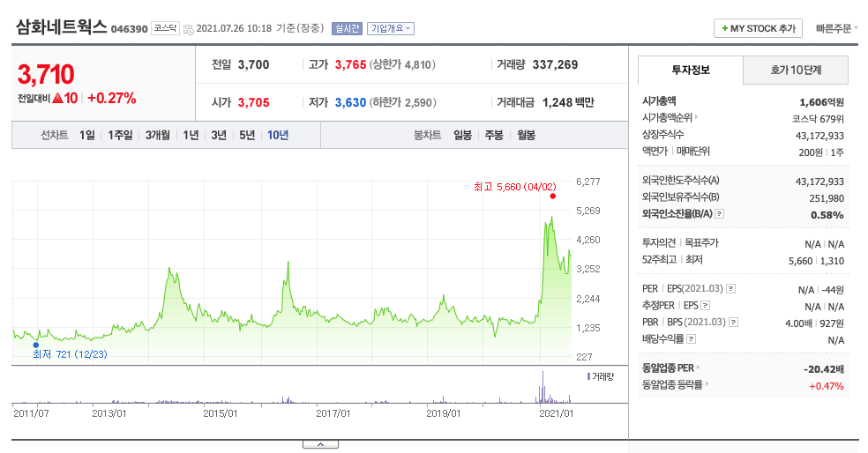Select the 5년 line chart period

tap(247, 135)
